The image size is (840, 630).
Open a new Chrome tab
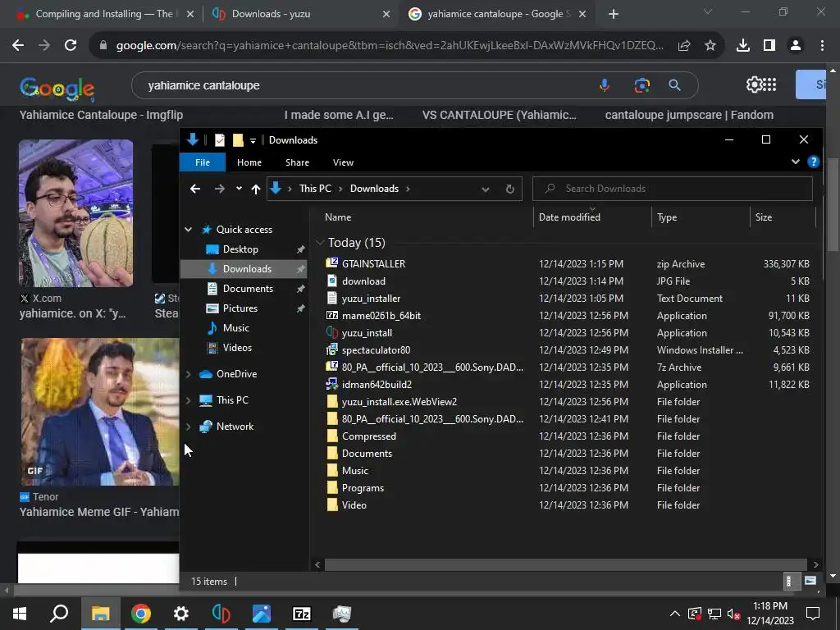click(x=614, y=15)
